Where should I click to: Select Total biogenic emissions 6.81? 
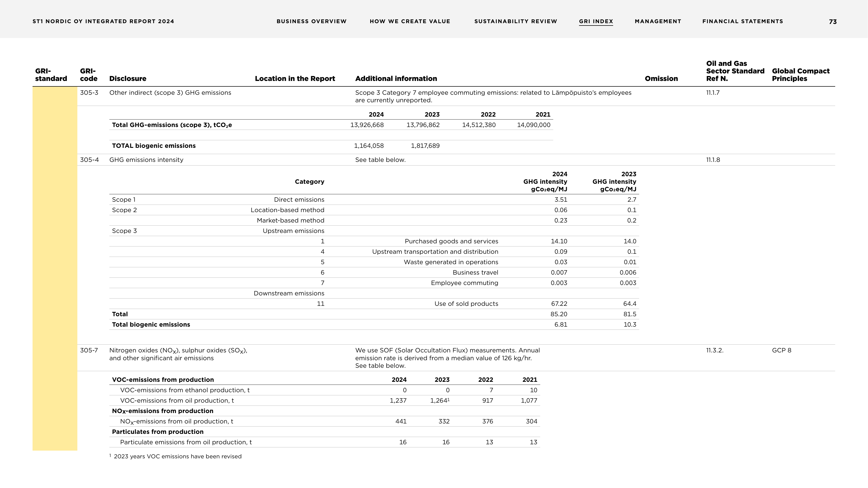561,325
